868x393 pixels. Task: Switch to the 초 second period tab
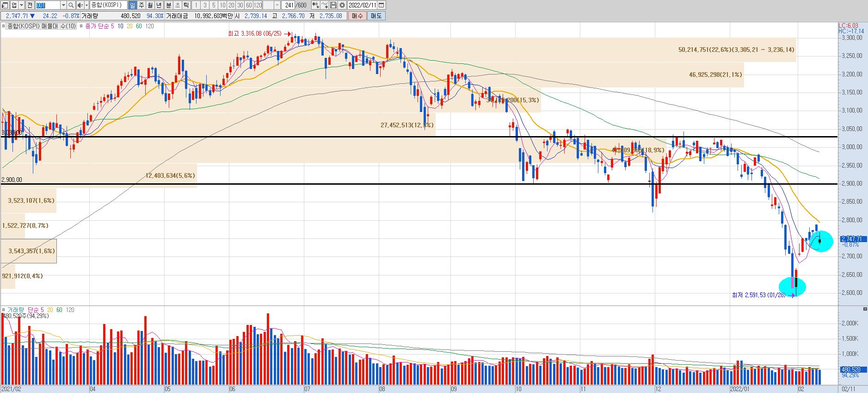178,5
